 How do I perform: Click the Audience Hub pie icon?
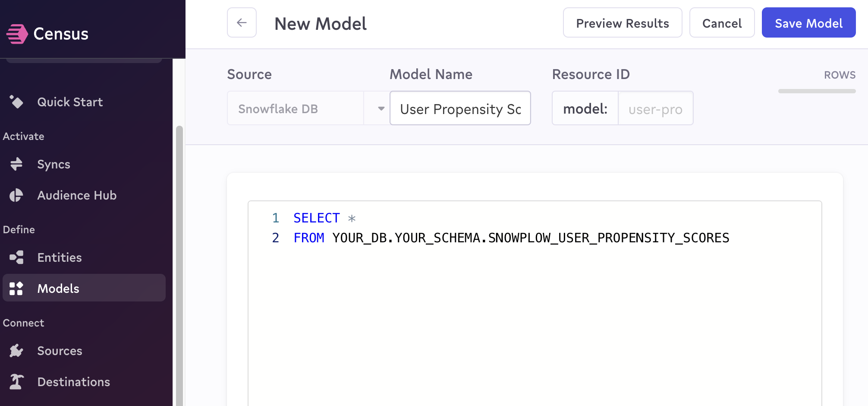[16, 195]
